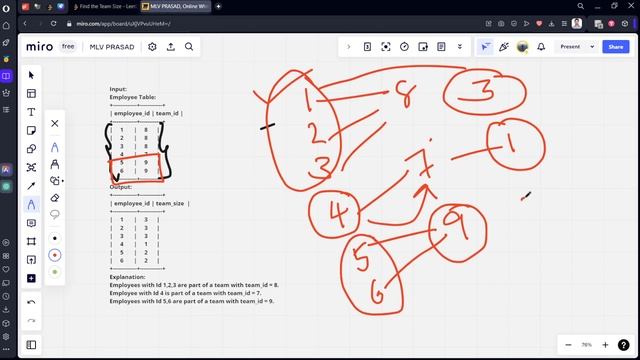Open Opera sidebar downloads icon

pos(6,310)
